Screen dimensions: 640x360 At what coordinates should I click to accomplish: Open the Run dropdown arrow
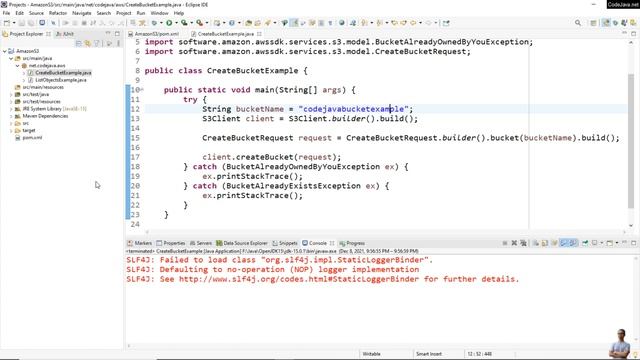click(176, 23)
